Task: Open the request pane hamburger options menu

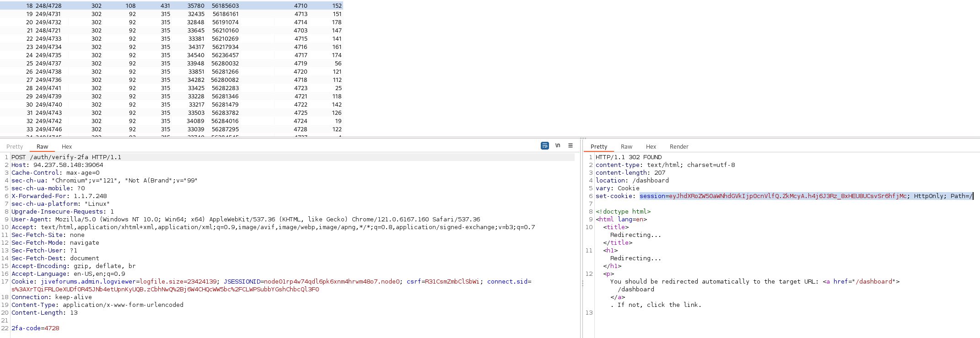Action: point(571,145)
